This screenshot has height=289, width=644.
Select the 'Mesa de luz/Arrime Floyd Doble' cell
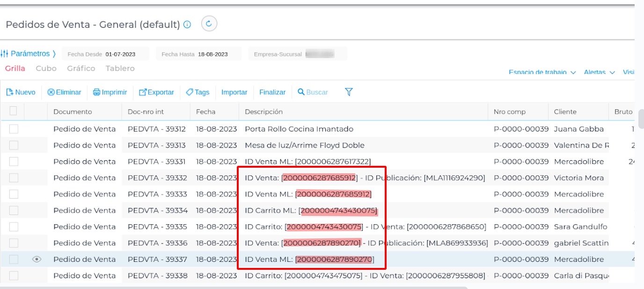305,145
